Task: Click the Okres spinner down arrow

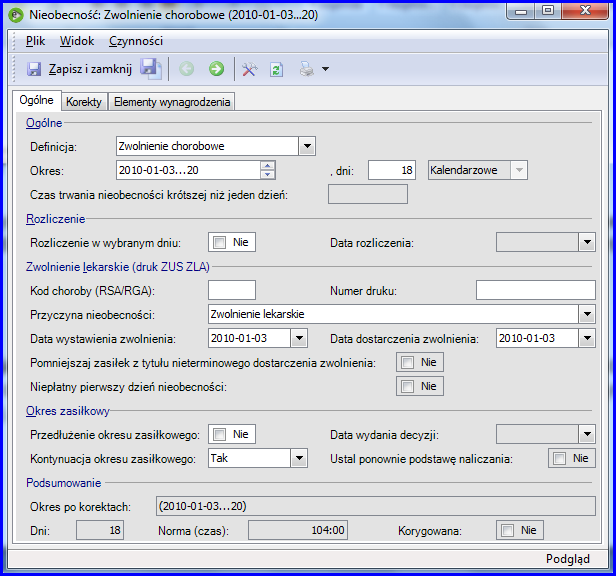Action: point(268,174)
